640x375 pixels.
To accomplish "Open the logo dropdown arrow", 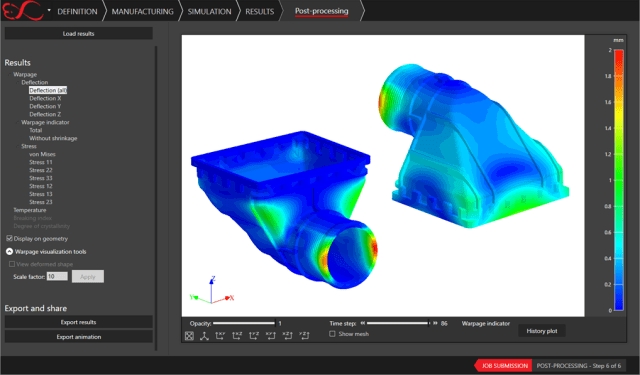I will click(x=49, y=11).
